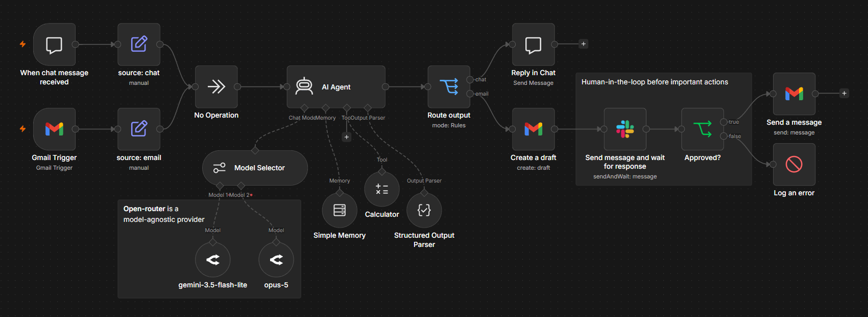Select the Open-router sticky note text
Image resolution: width=868 pixels, height=317 pixels.
tap(164, 214)
